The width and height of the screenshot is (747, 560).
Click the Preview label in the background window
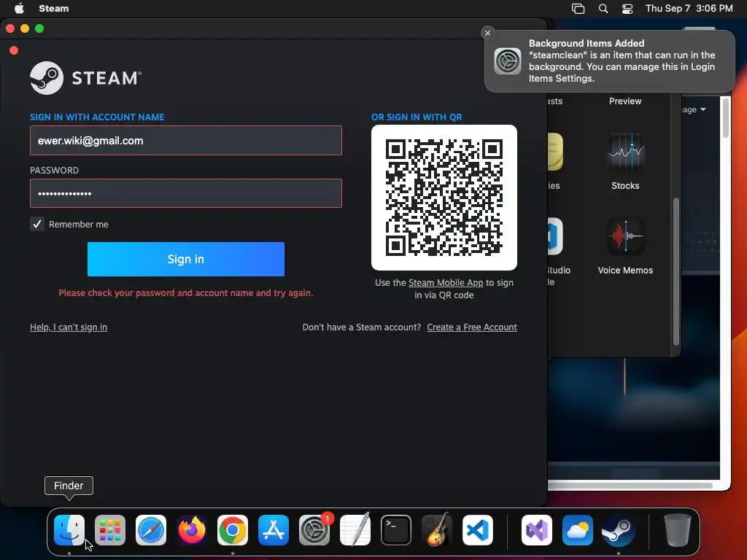tap(625, 101)
